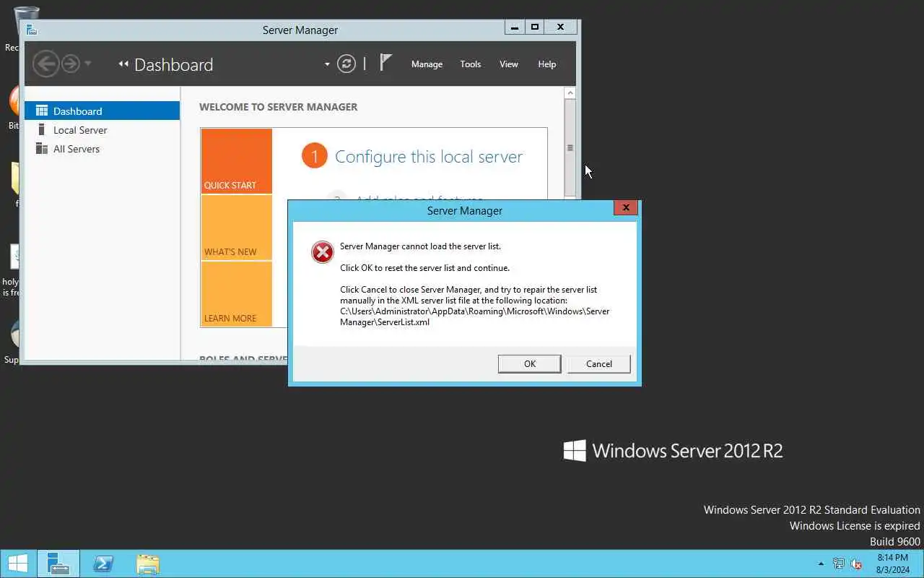Click the red error icon in dialog
The width and height of the screenshot is (924, 578).
tap(322, 252)
